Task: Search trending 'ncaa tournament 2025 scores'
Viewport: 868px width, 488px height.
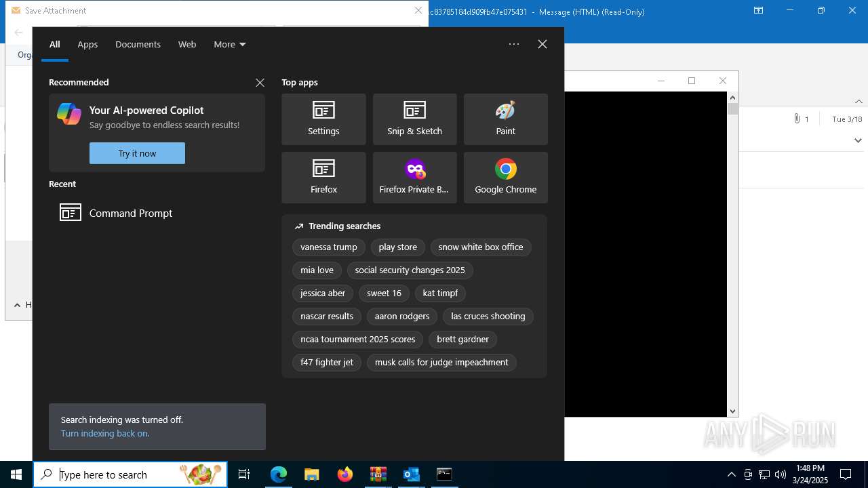Action: pyautogui.click(x=358, y=340)
